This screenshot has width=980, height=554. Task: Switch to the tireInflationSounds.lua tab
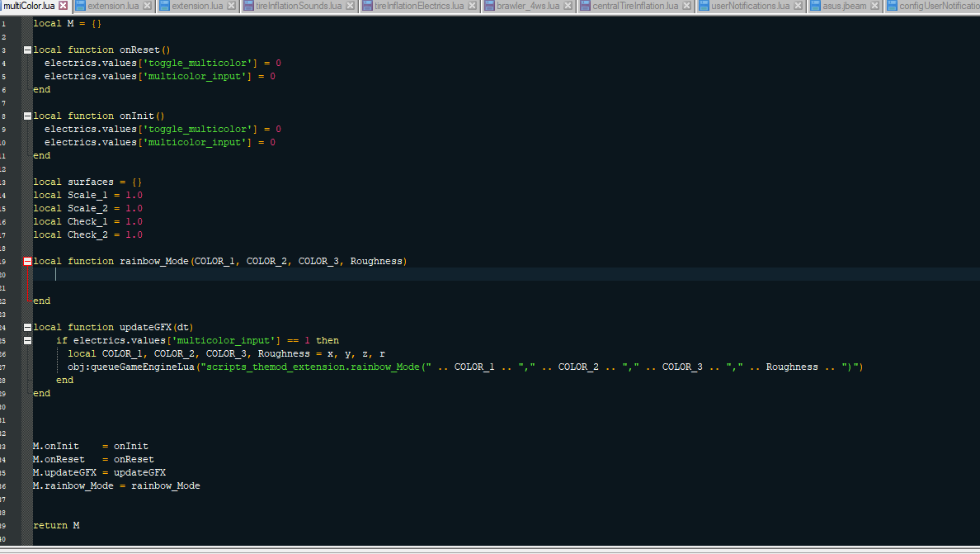point(298,6)
